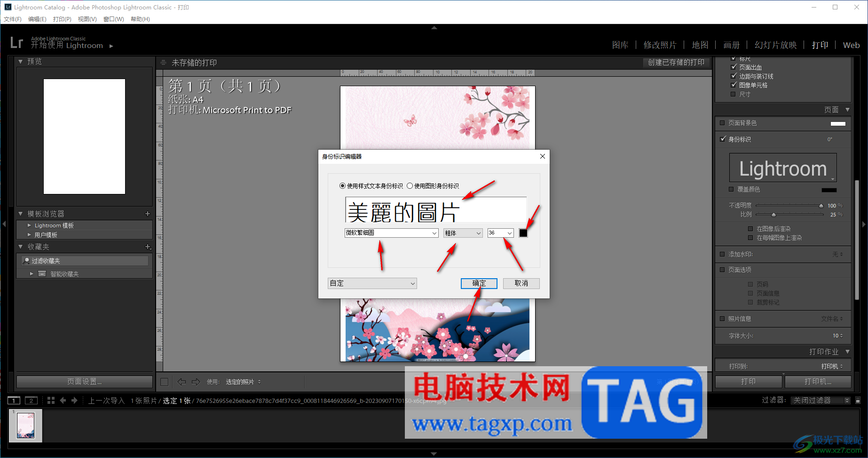Collapse the left panel using the edge arrow
Screen dimensions: 868x458
[4, 224]
